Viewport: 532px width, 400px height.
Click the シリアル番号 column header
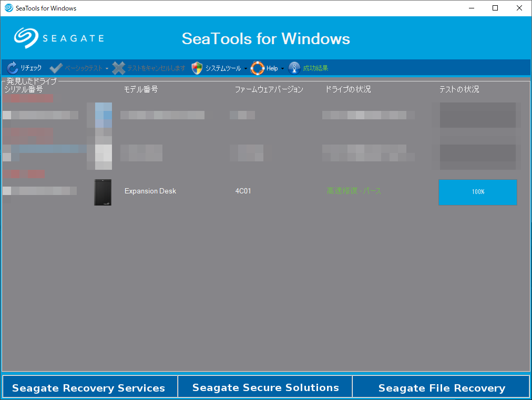click(24, 89)
